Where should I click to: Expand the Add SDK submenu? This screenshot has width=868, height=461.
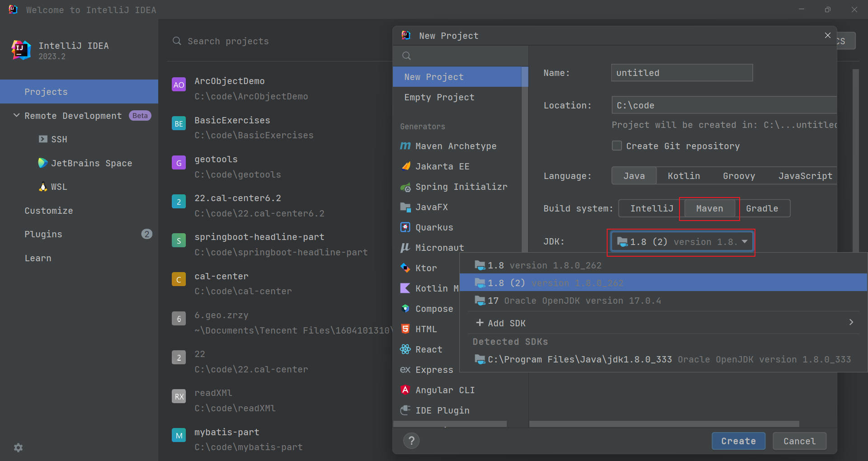point(851,323)
